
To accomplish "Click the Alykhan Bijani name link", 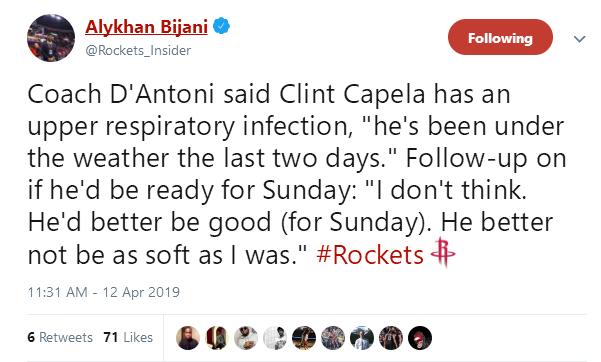I will [146, 27].
